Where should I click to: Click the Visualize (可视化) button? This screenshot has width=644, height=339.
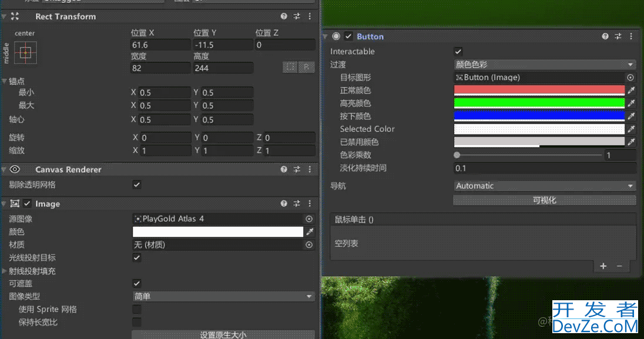[x=544, y=200]
